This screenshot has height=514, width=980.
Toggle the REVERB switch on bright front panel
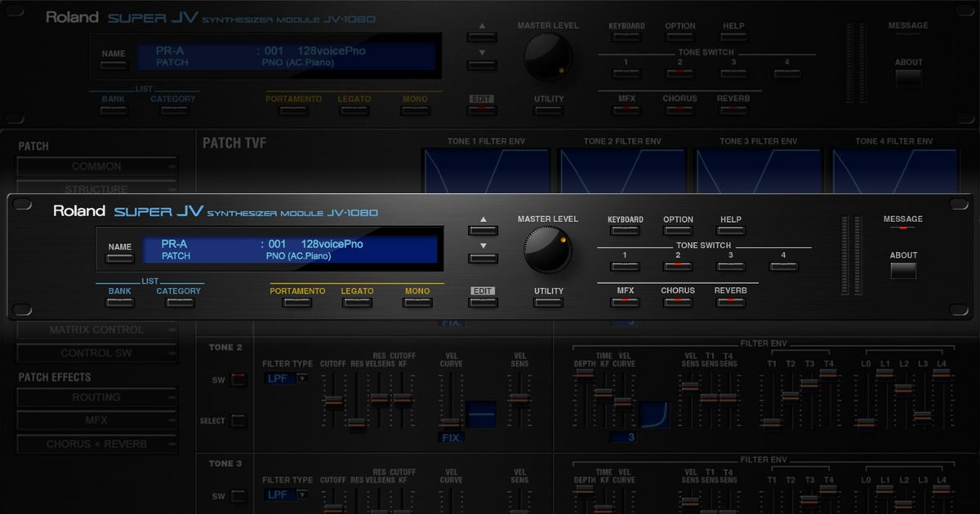[x=730, y=302]
